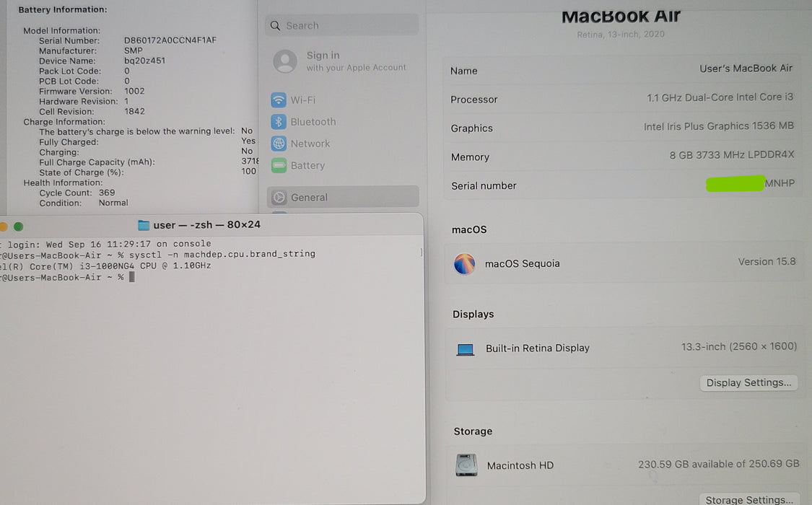812x505 pixels.
Task: Click the Charge Information label
Action: click(x=64, y=122)
